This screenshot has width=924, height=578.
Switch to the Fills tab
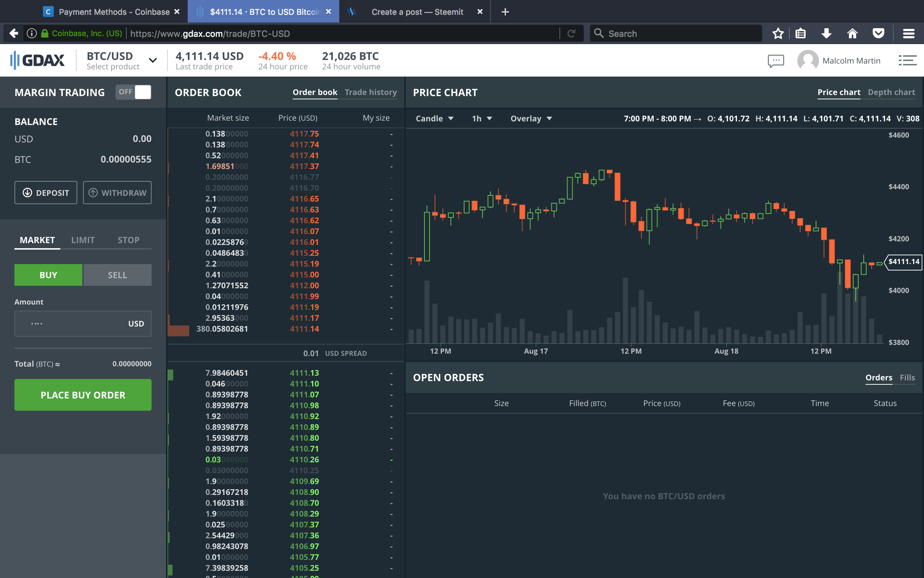(x=907, y=378)
